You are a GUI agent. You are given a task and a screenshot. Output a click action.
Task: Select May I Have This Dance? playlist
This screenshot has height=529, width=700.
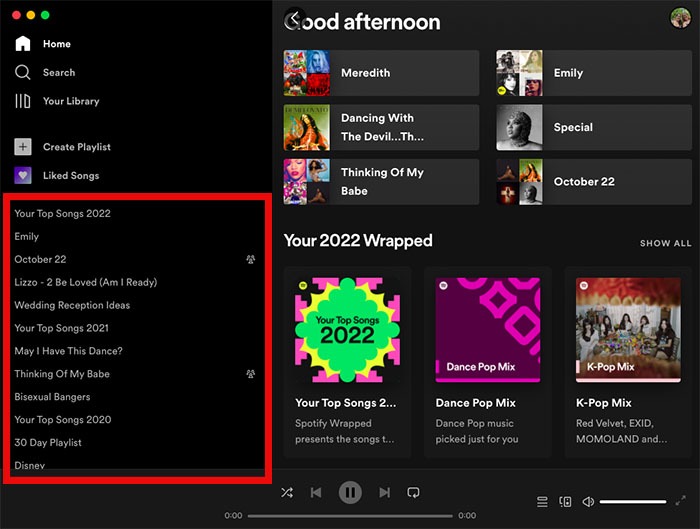pos(68,351)
